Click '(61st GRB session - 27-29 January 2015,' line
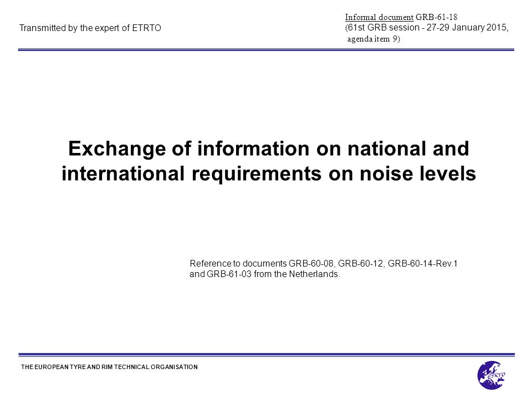The image size is (532, 399). click(x=427, y=28)
